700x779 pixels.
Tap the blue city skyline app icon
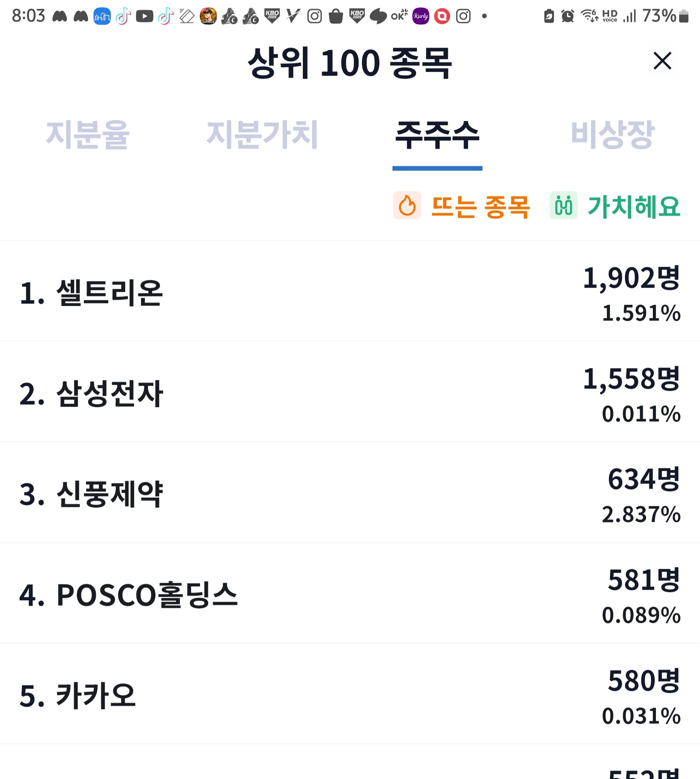coord(102,16)
